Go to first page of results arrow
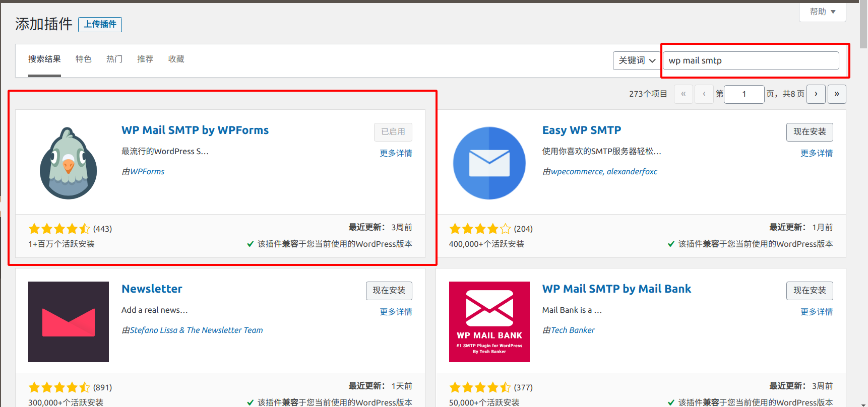The height and width of the screenshot is (407, 868). click(684, 94)
